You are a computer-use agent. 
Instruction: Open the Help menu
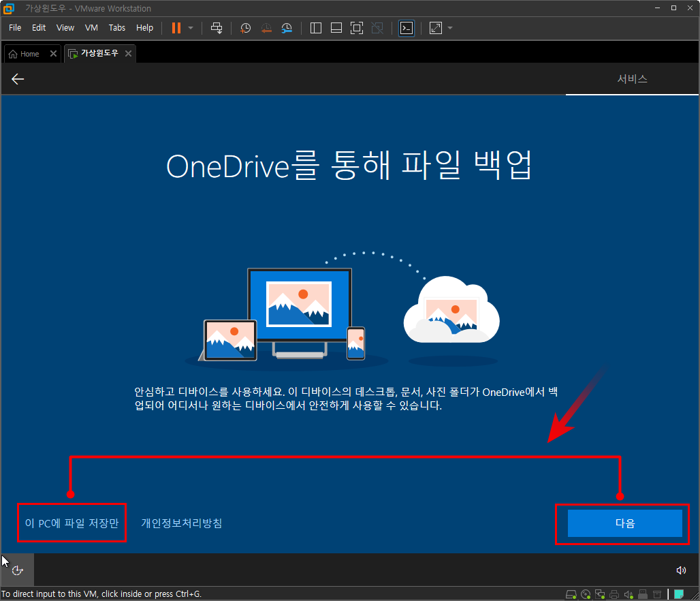coord(144,28)
